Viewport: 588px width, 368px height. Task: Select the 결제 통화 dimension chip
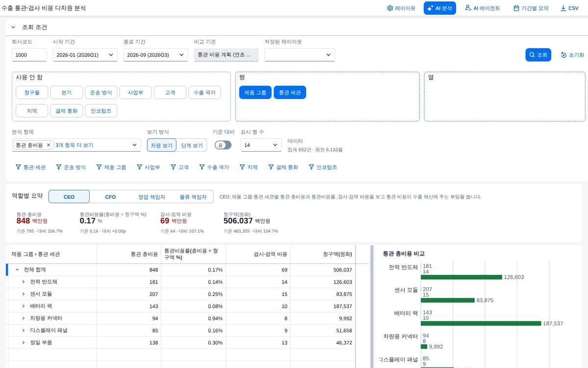(67, 111)
